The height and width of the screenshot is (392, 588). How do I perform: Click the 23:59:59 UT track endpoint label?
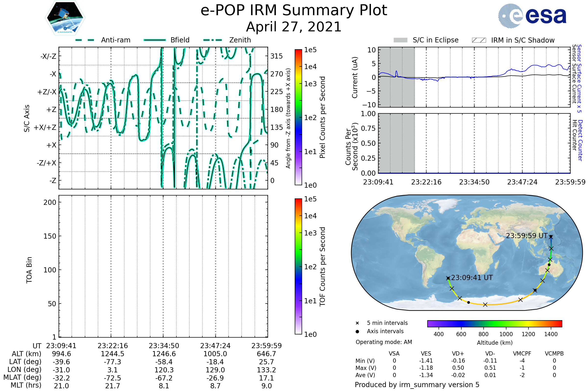pyautogui.click(x=527, y=236)
